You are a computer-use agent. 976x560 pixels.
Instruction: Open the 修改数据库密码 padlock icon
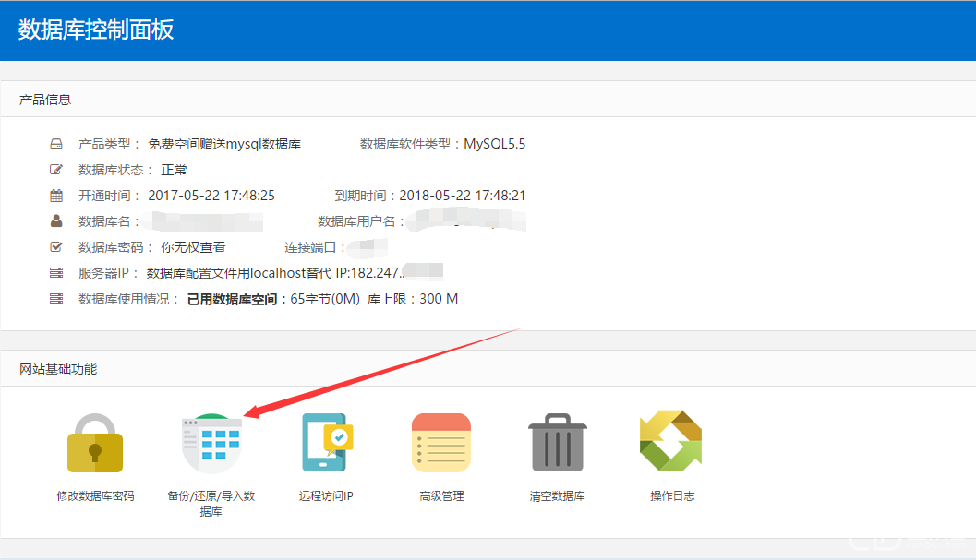click(x=95, y=443)
